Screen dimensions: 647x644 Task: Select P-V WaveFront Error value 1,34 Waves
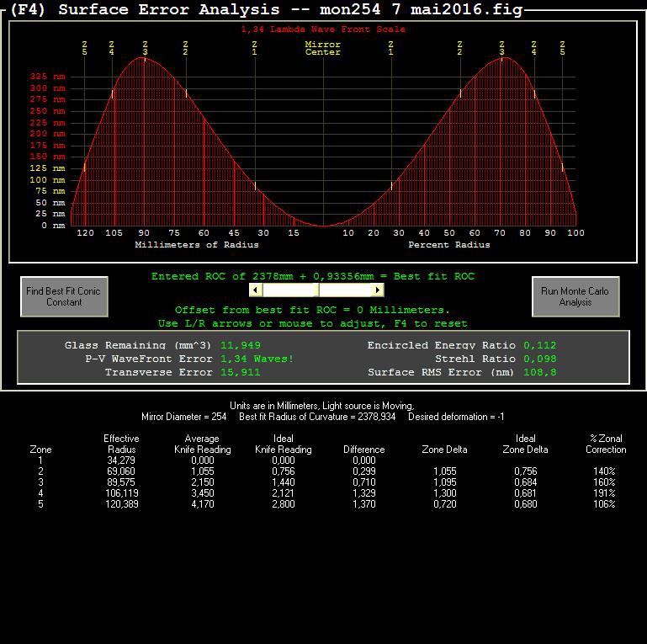click(257, 359)
